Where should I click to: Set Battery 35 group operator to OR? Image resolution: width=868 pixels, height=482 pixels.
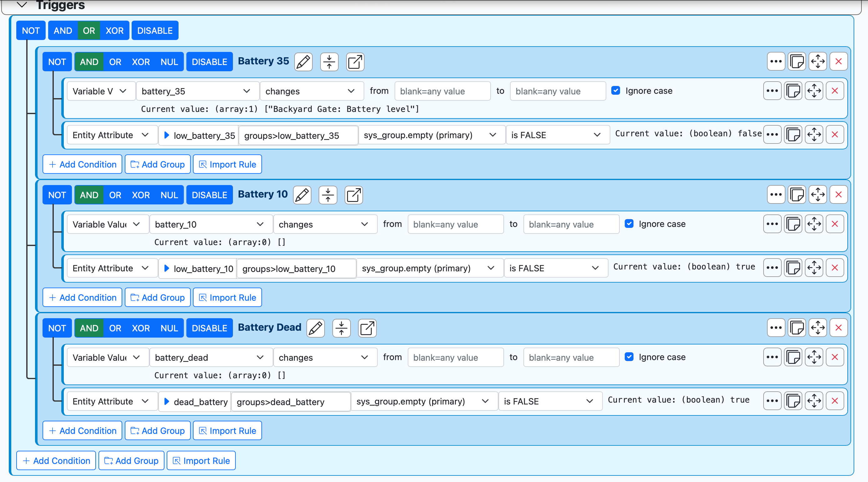(115, 62)
